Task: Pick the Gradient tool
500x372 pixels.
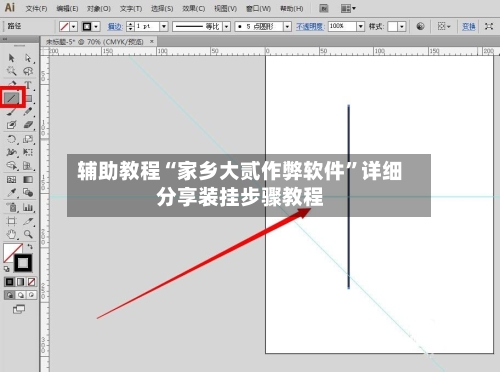Action: click(x=28, y=180)
